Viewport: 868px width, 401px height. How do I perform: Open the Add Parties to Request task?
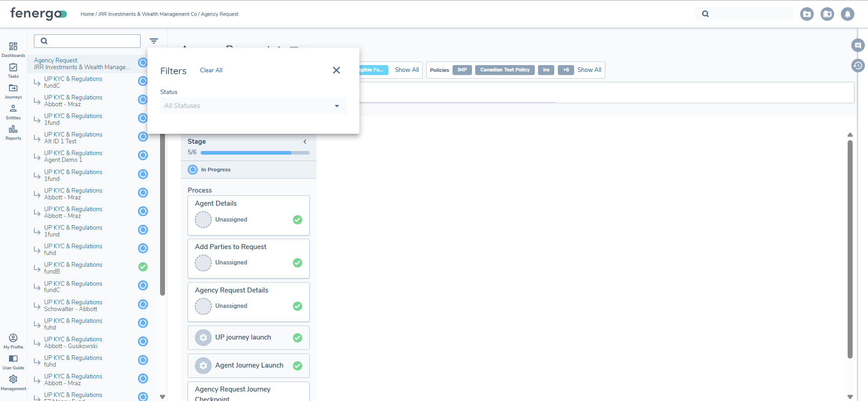coord(249,259)
